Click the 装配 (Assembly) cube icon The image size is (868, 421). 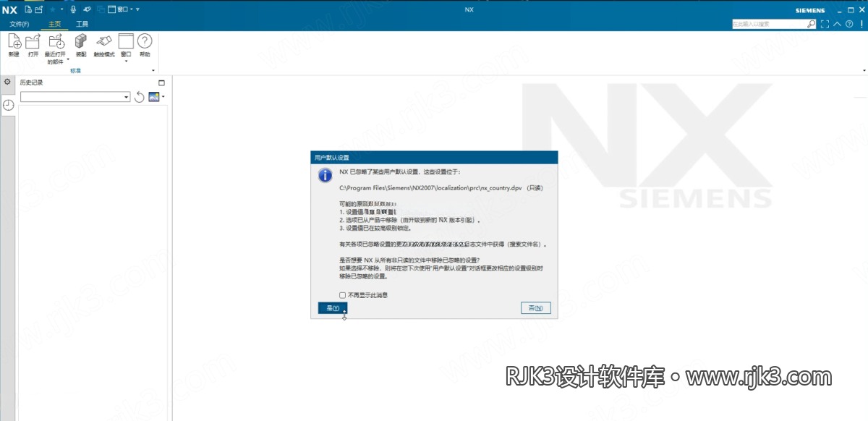coord(80,41)
